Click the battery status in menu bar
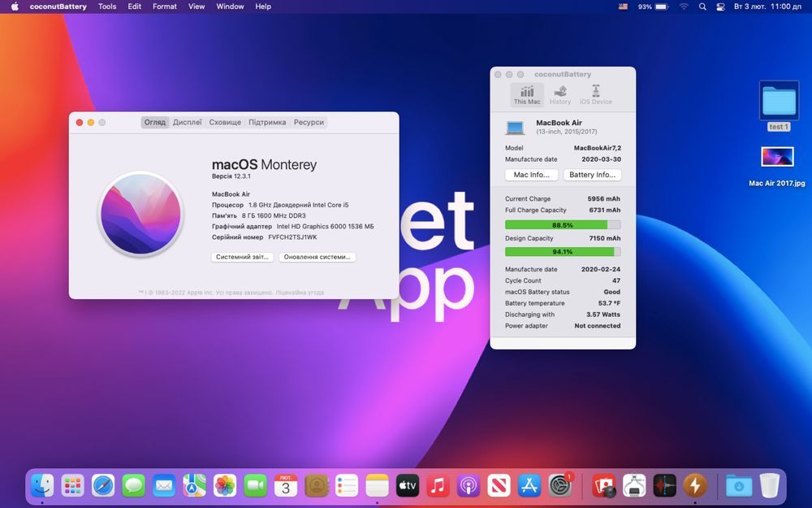This screenshot has width=812, height=508. (653, 7)
